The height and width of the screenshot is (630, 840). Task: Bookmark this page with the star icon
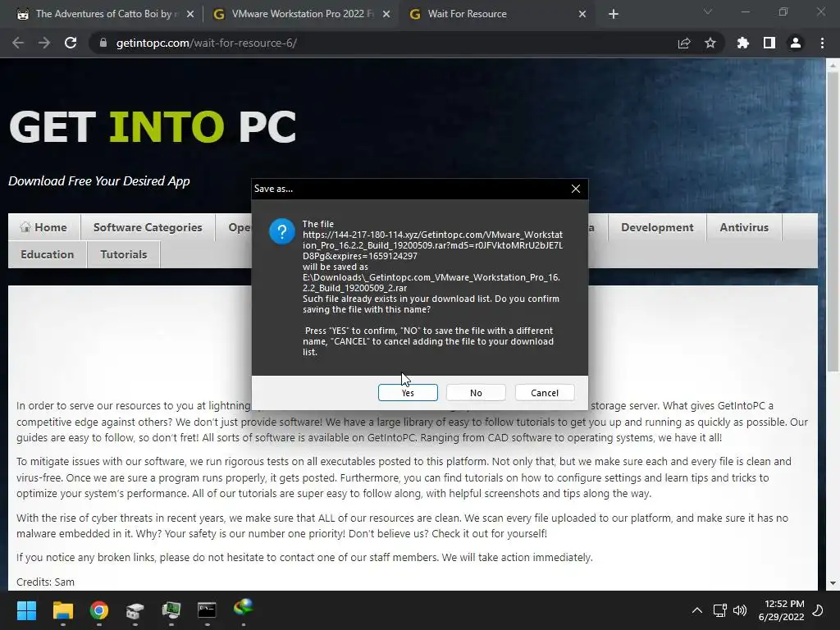pos(710,43)
